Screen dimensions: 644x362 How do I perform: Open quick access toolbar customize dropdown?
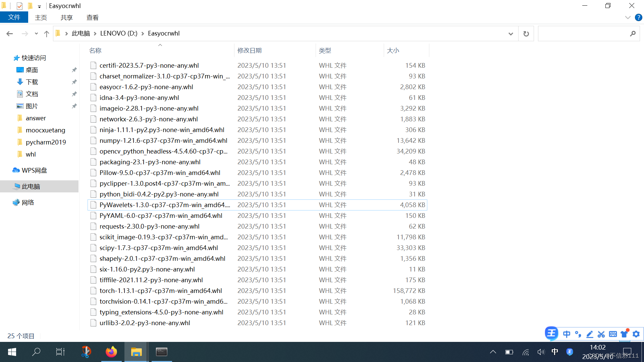pos(39,6)
